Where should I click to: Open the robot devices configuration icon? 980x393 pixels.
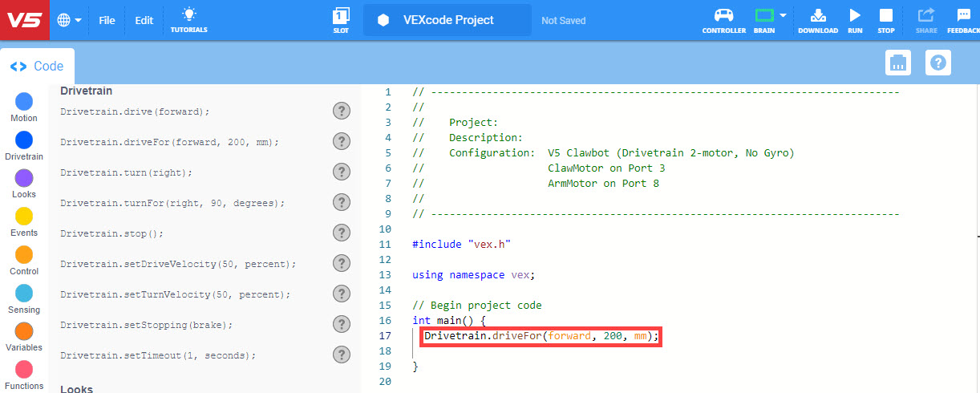(x=897, y=63)
